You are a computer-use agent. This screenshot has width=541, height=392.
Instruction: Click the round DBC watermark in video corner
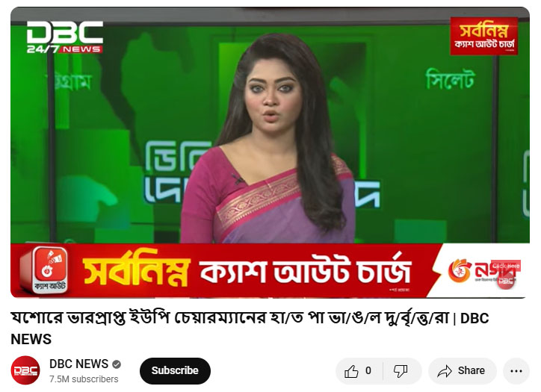click(x=506, y=281)
